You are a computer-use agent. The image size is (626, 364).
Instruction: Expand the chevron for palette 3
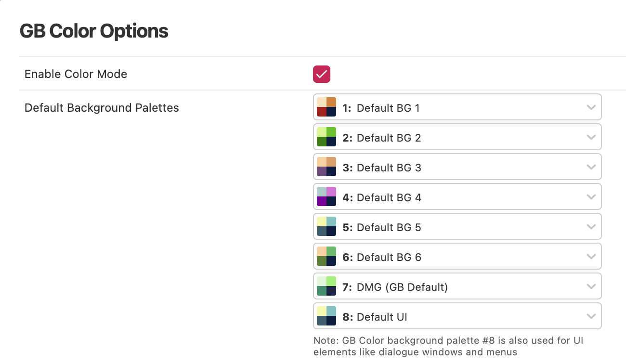tap(591, 167)
